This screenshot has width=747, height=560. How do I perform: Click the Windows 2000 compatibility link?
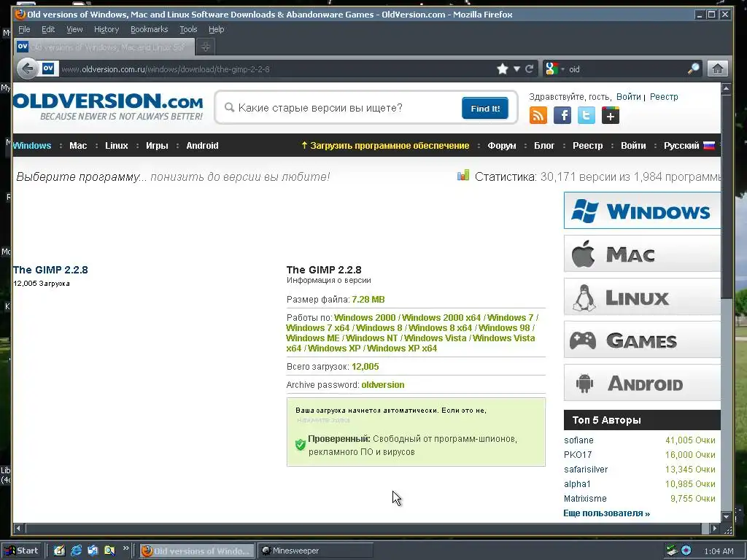[365, 318]
